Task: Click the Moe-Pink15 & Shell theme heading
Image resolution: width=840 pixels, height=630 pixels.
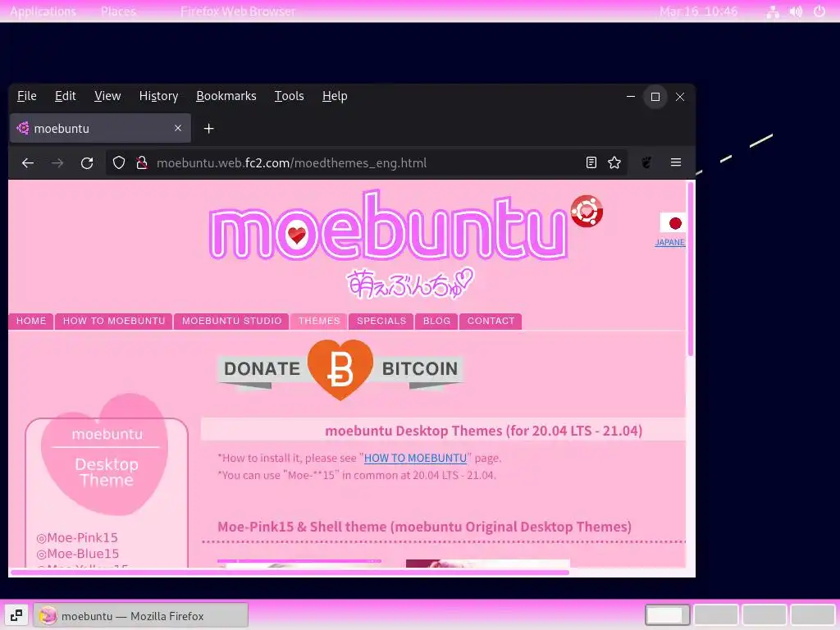Action: [x=424, y=527]
